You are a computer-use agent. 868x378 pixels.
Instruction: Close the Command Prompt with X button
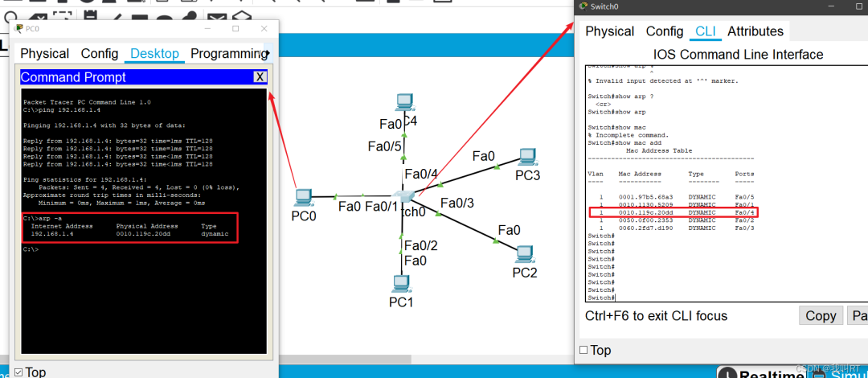coord(260,77)
